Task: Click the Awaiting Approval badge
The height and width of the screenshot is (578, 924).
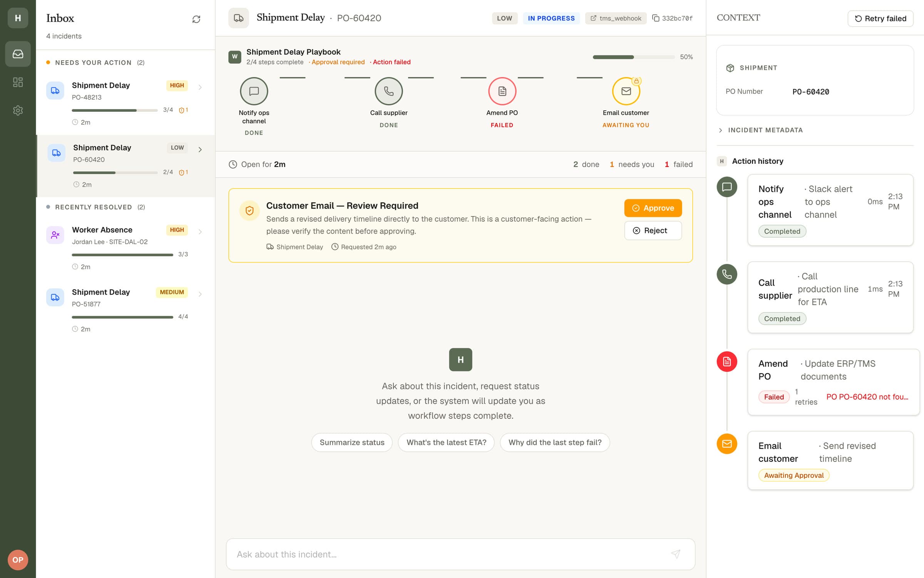Action: point(794,475)
